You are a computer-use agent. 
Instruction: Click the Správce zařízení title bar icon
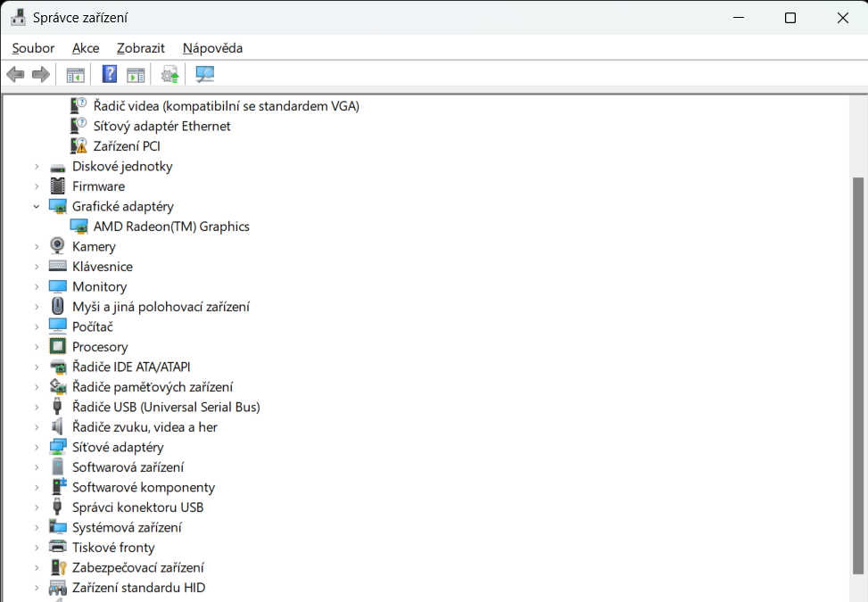[x=18, y=17]
